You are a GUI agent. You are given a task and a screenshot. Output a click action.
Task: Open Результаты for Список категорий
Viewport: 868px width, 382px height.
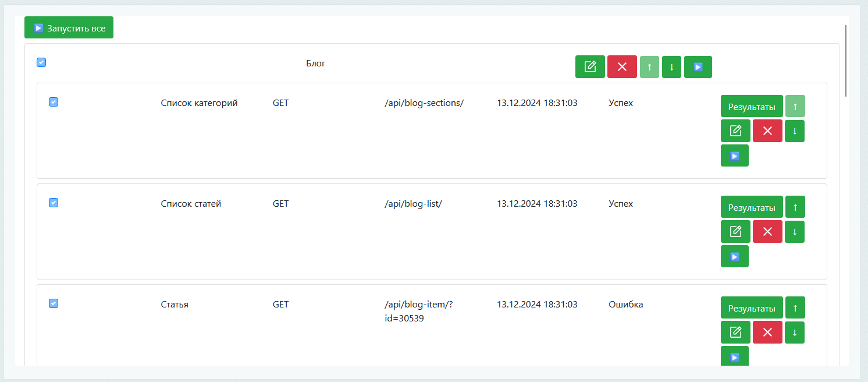[752, 107]
